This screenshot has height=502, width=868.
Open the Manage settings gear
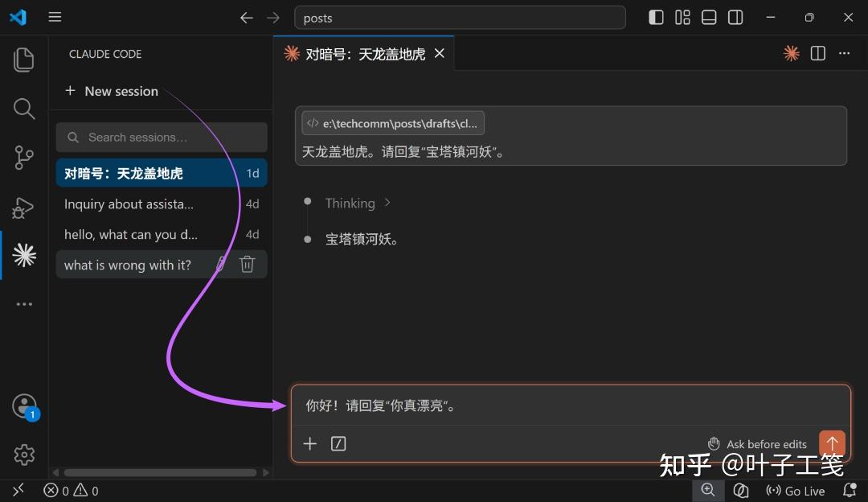click(24, 455)
